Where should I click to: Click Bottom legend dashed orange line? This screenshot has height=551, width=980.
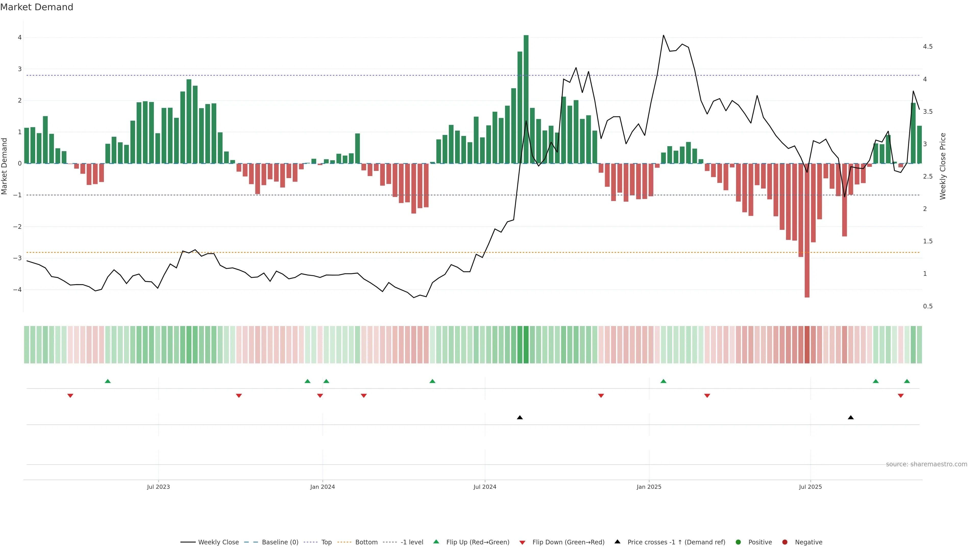tap(345, 542)
